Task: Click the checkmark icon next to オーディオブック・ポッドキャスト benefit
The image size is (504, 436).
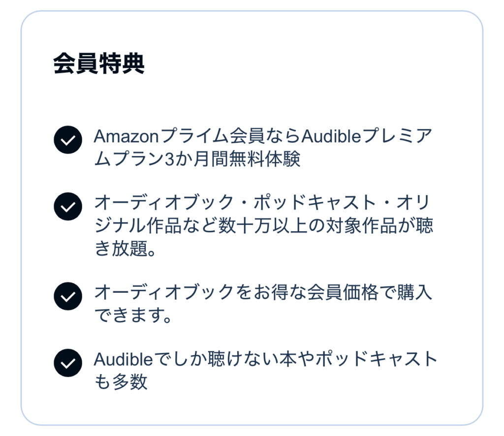Action: click(68, 207)
